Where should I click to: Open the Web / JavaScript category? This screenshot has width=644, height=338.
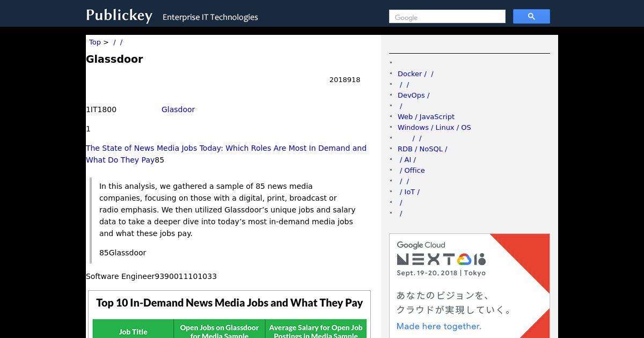coord(426,116)
